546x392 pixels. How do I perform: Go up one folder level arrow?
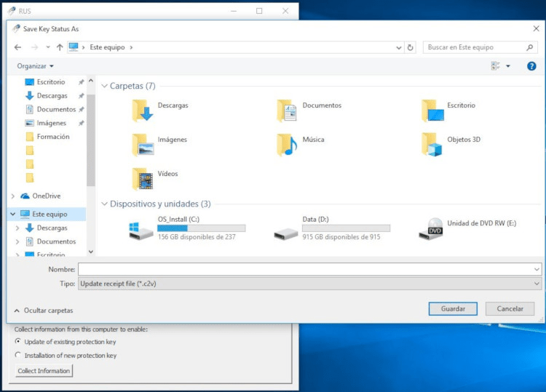coord(60,47)
